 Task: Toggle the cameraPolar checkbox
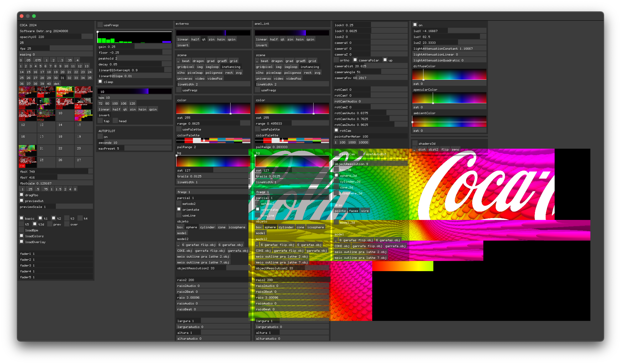click(x=355, y=60)
